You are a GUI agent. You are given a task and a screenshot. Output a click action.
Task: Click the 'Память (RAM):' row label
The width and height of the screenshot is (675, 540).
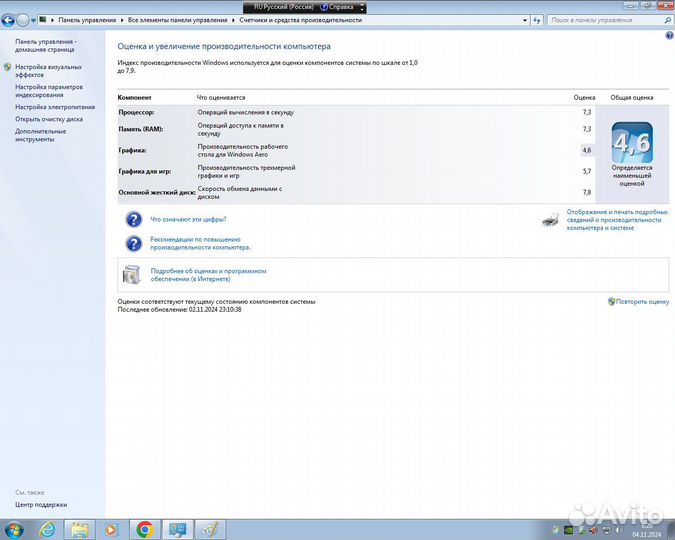pyautogui.click(x=140, y=129)
